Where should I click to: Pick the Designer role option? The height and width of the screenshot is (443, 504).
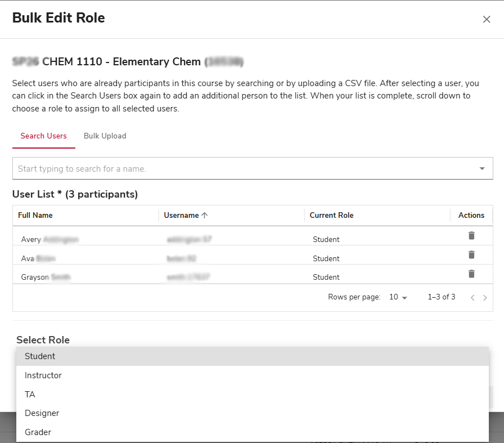pyautogui.click(x=253, y=413)
